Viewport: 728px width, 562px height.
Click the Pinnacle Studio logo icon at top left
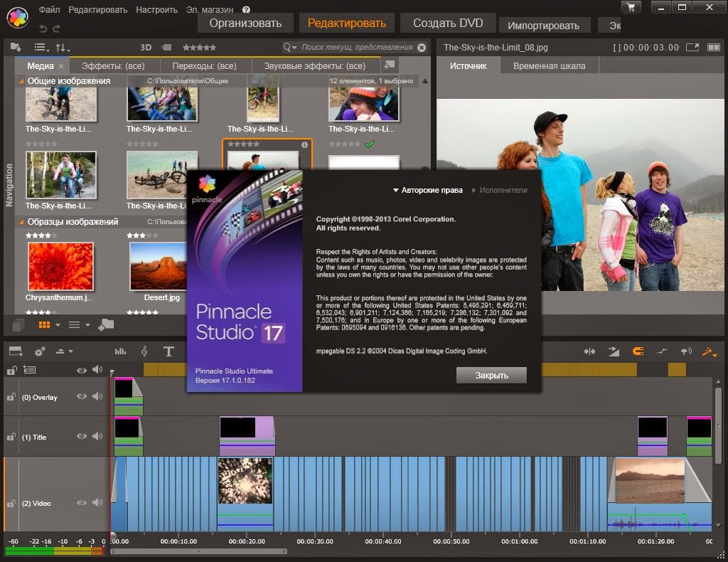(x=18, y=18)
